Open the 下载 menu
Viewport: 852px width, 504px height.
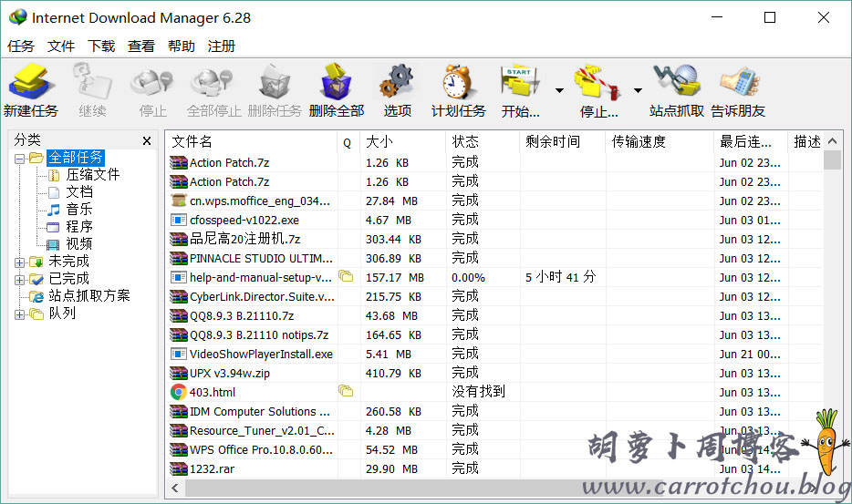click(x=101, y=46)
